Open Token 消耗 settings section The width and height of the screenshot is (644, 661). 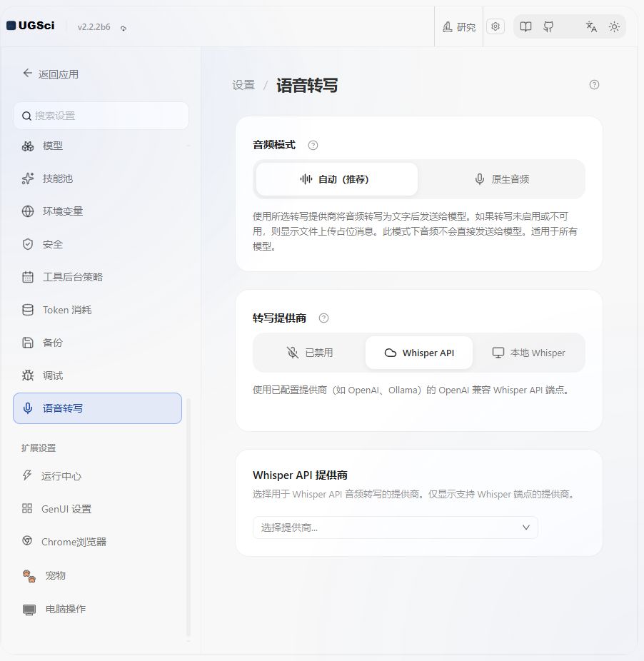click(x=97, y=310)
